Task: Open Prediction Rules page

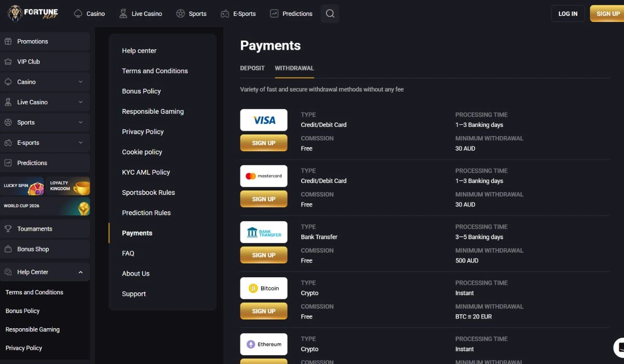Action: 147,213
